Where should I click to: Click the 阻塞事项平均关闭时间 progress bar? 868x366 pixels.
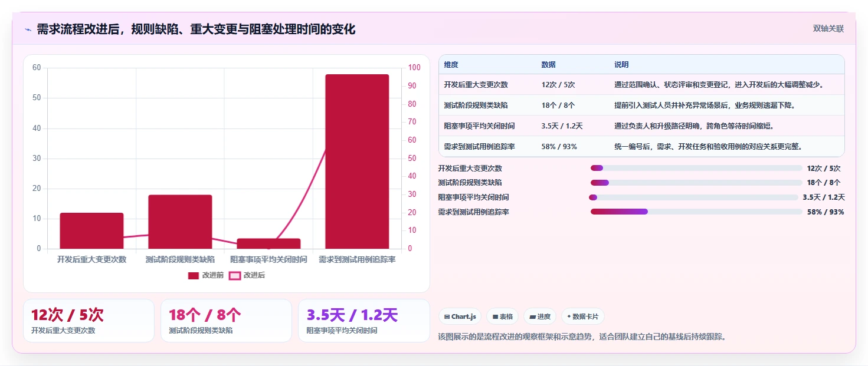tap(693, 197)
